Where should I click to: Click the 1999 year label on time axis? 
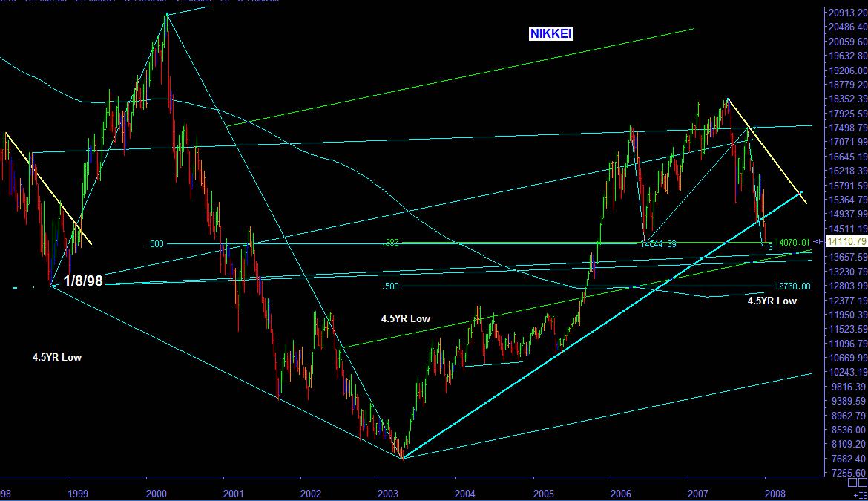click(x=78, y=494)
